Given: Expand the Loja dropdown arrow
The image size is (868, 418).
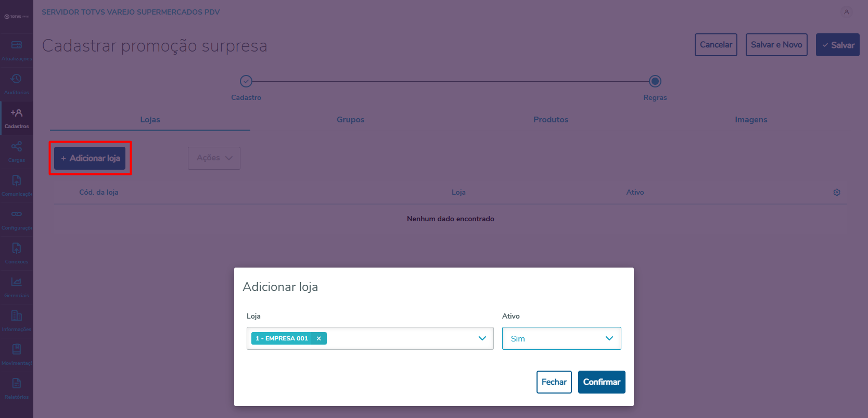Looking at the screenshot, I should [x=482, y=338].
